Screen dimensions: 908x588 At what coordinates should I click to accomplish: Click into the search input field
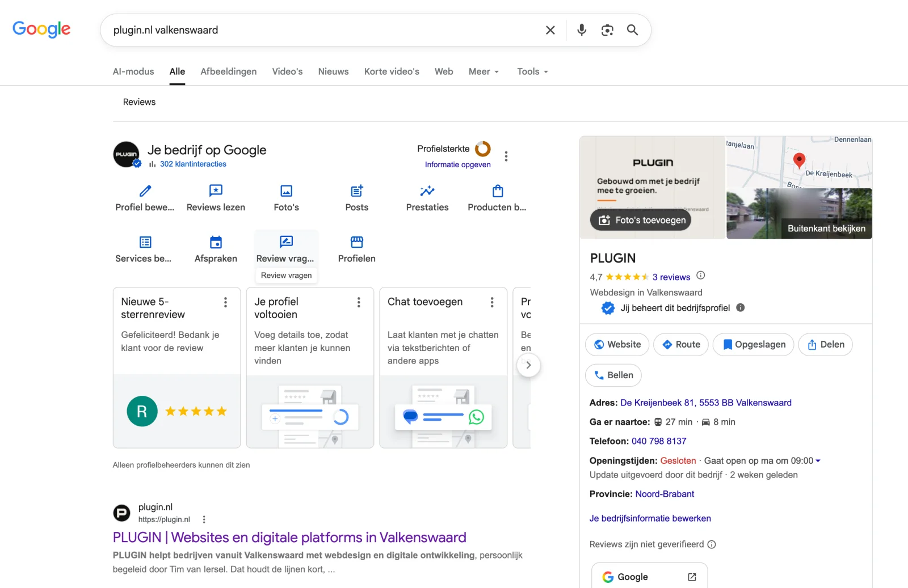(323, 30)
